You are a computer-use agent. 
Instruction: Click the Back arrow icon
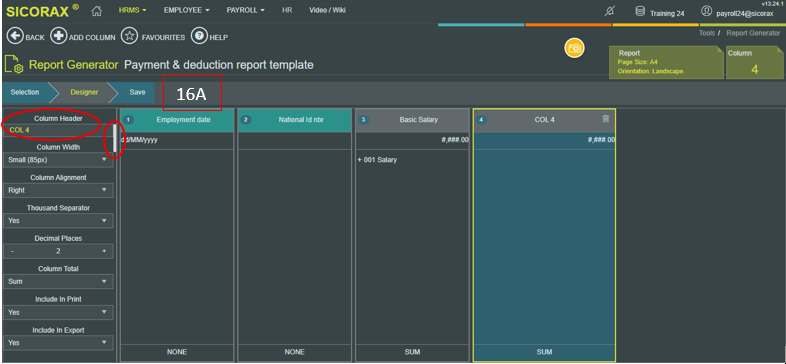point(15,37)
